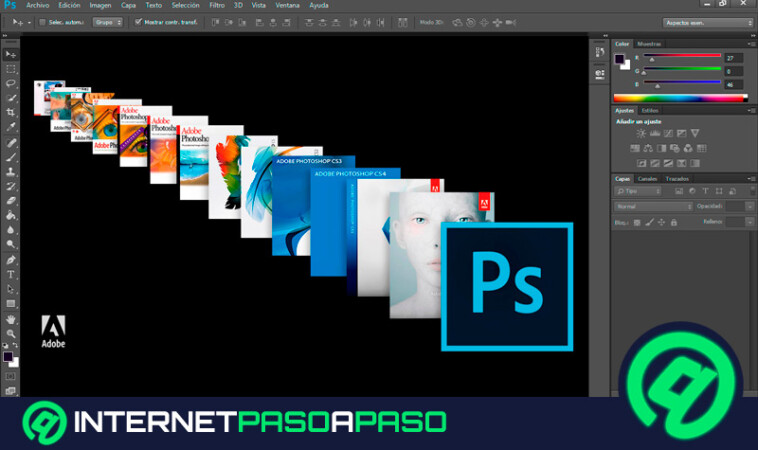Switch to the Muestras tab
Screen dimensions: 758x450
[649, 44]
